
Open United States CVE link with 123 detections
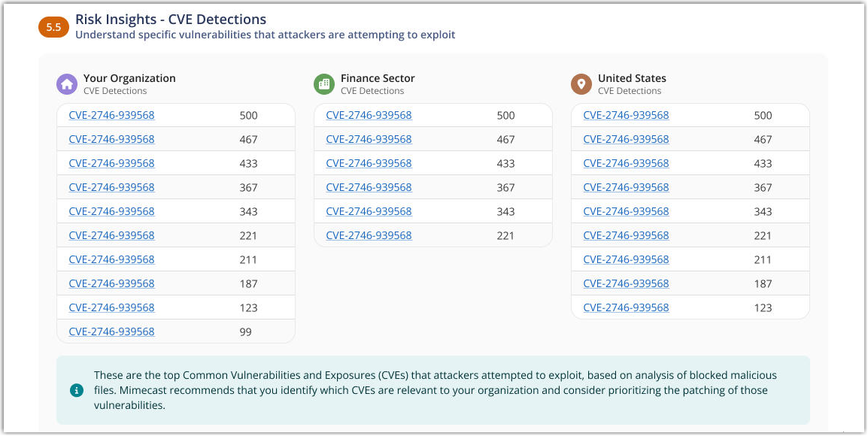(x=626, y=308)
